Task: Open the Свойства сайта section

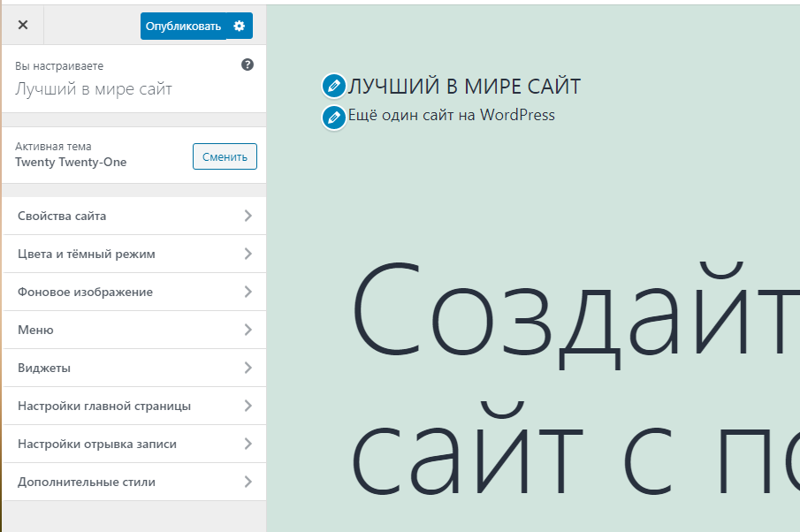Action: [x=134, y=216]
